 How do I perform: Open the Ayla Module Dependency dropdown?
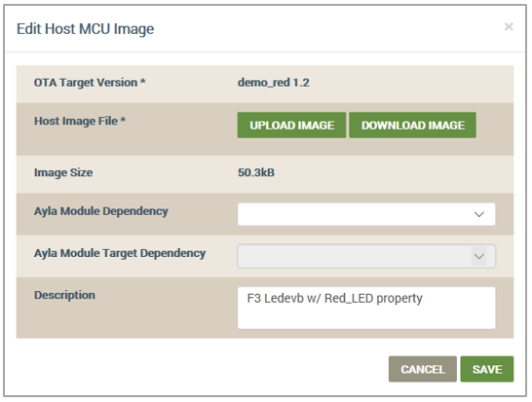pyautogui.click(x=366, y=214)
